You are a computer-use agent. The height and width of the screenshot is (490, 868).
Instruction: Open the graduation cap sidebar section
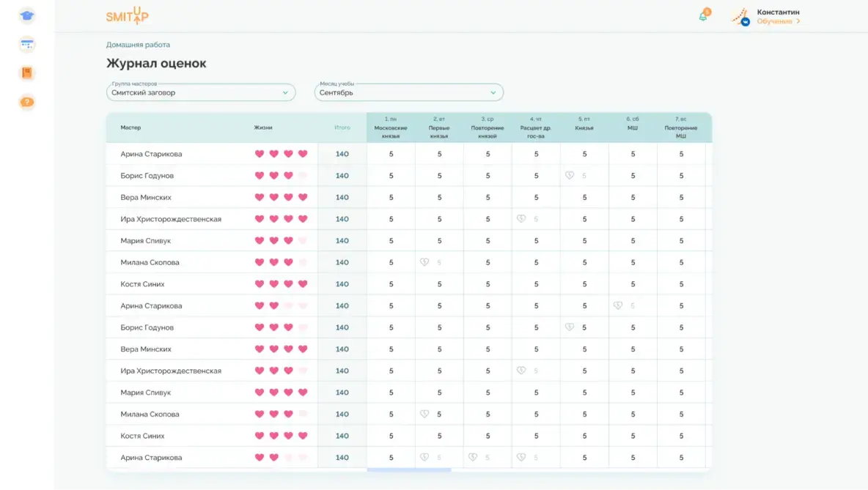(x=27, y=15)
